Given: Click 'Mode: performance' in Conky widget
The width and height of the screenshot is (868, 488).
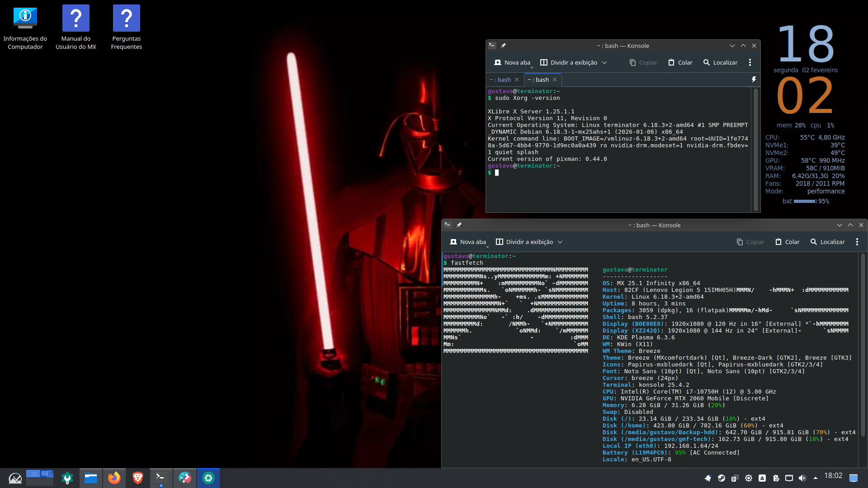Looking at the screenshot, I should [805, 191].
